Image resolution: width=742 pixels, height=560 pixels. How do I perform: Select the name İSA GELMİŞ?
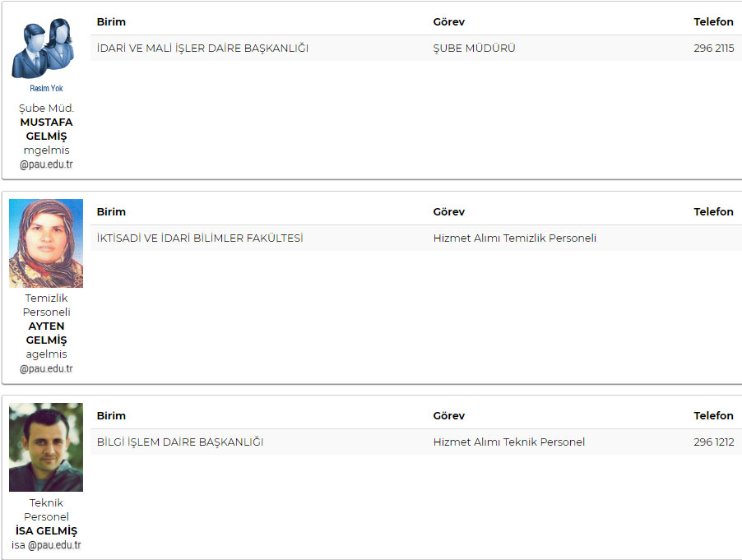(46, 530)
